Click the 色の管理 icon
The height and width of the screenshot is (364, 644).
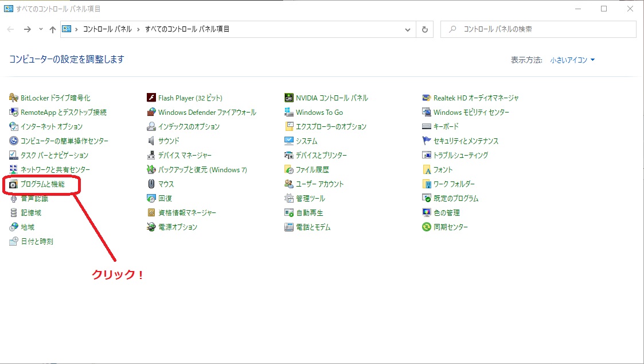(426, 212)
